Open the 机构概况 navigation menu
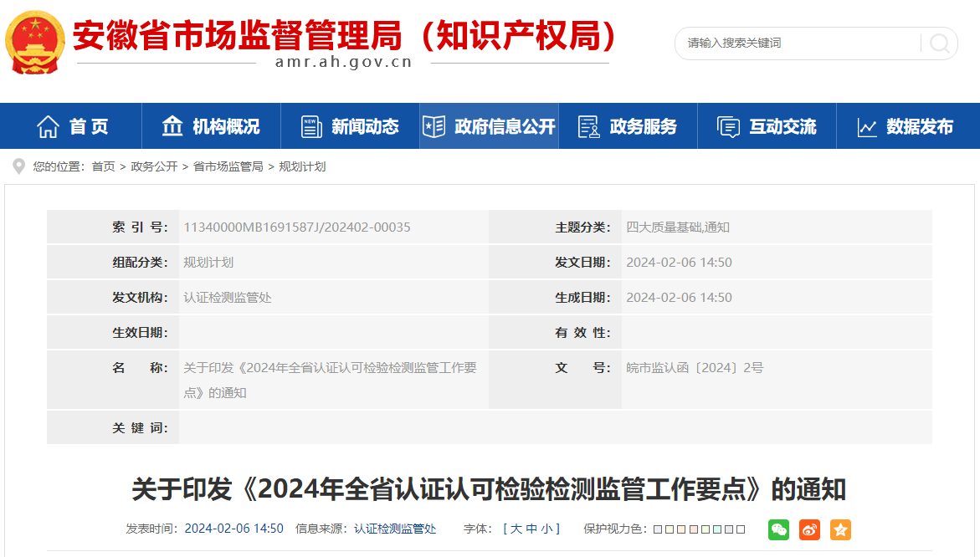980x557 pixels. tap(211, 127)
